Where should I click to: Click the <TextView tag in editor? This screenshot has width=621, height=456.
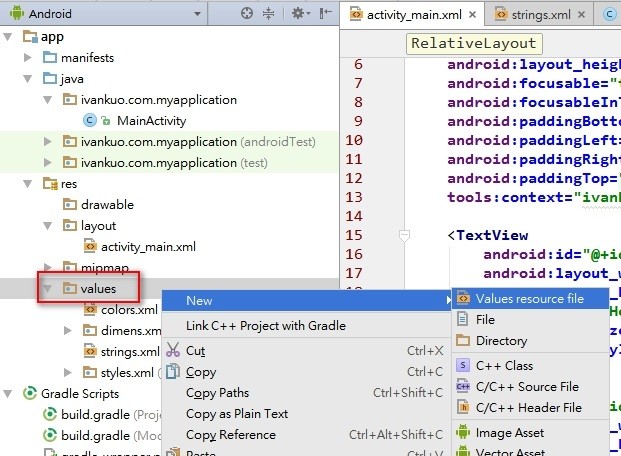pyautogui.click(x=488, y=236)
